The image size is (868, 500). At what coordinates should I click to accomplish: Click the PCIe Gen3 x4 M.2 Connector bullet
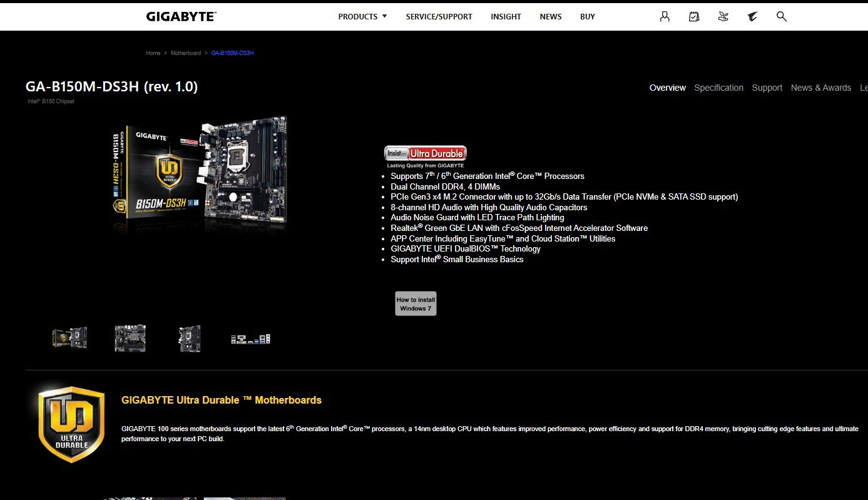[x=564, y=196]
